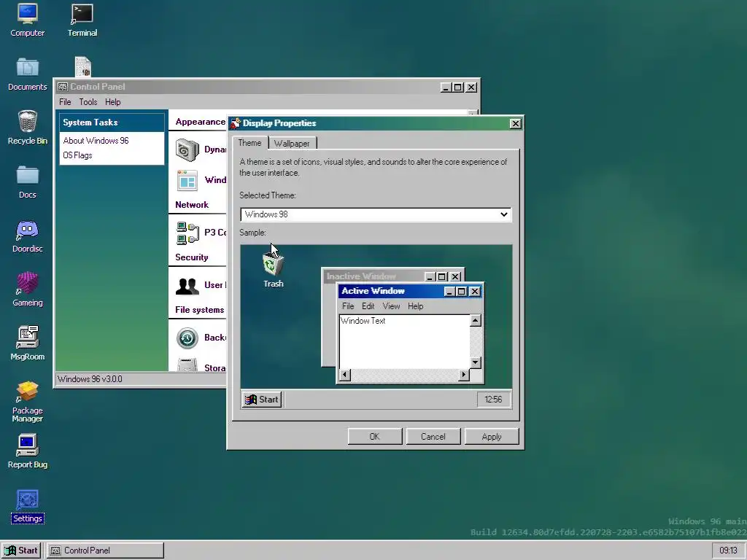Image resolution: width=747 pixels, height=560 pixels.
Task: Click File menu in sample Active Window
Action: (x=348, y=306)
